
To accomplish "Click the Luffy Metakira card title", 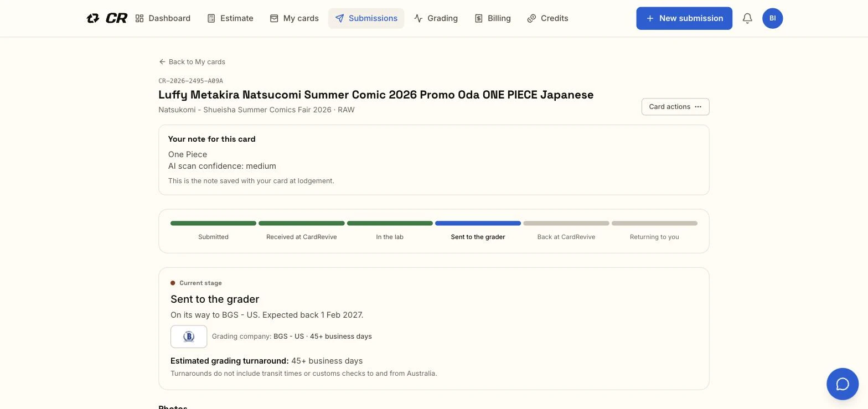I will (376, 95).
